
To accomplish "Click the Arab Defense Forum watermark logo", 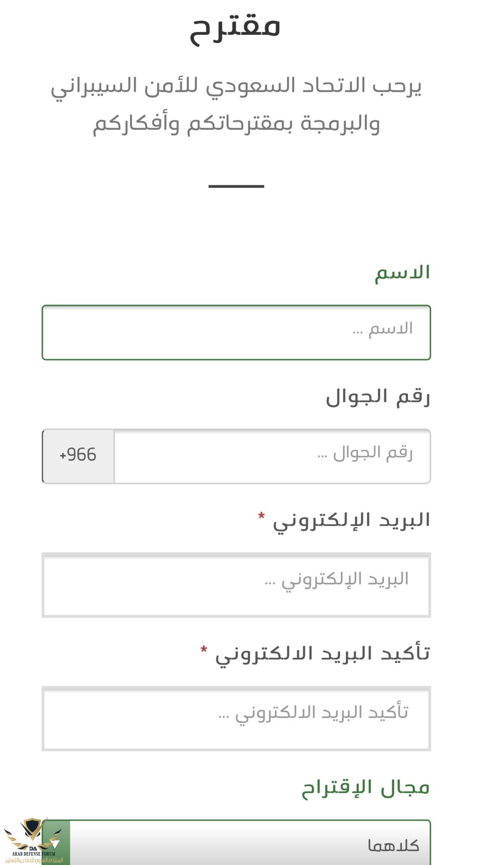I will point(33,842).
